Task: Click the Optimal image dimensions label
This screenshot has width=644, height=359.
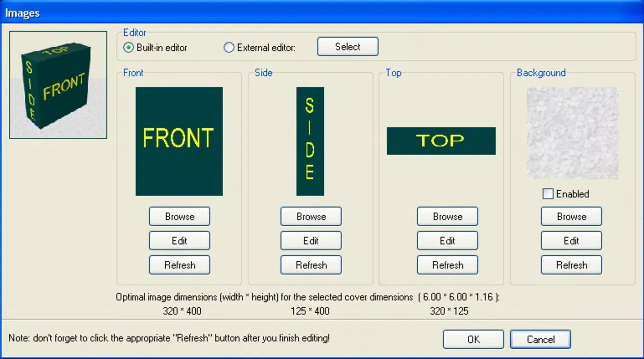Action: point(308,297)
